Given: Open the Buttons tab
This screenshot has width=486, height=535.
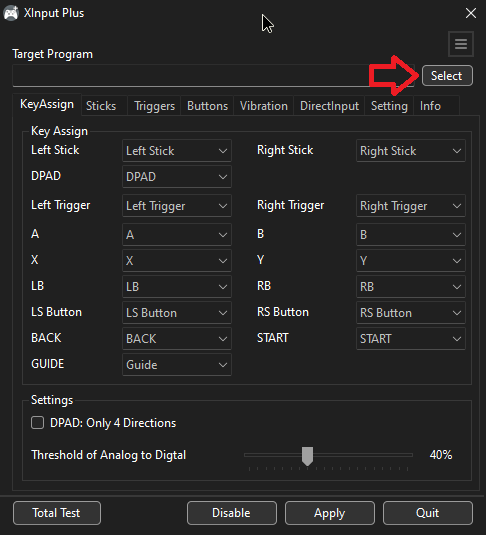Looking at the screenshot, I should pos(207,106).
